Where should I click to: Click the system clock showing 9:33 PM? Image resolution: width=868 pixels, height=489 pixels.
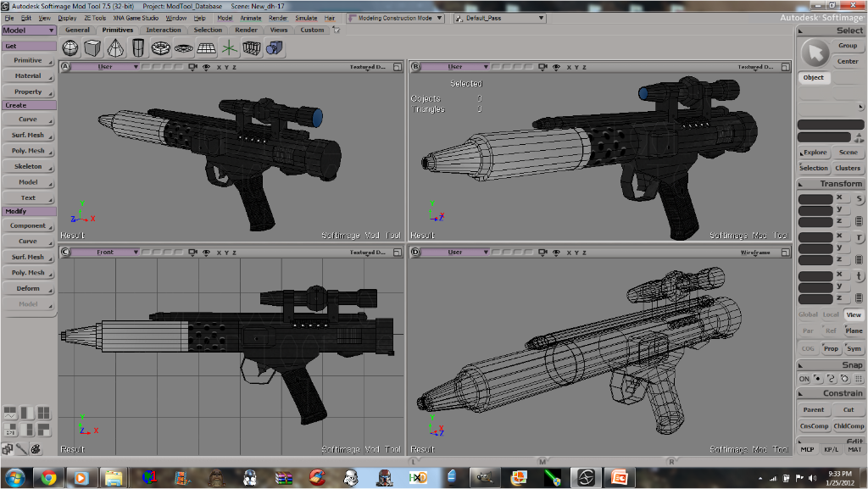pos(840,474)
